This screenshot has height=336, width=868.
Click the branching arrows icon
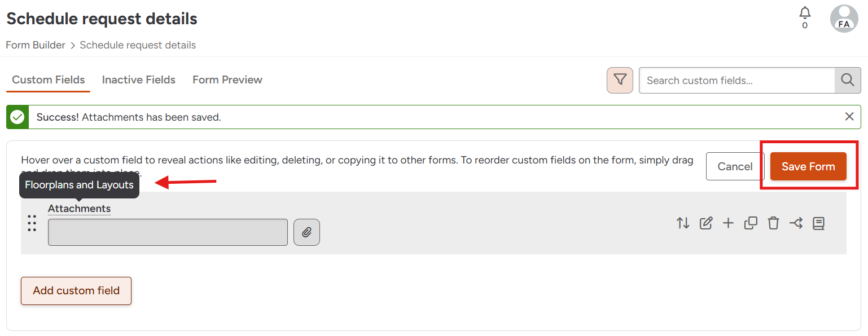[796, 223]
